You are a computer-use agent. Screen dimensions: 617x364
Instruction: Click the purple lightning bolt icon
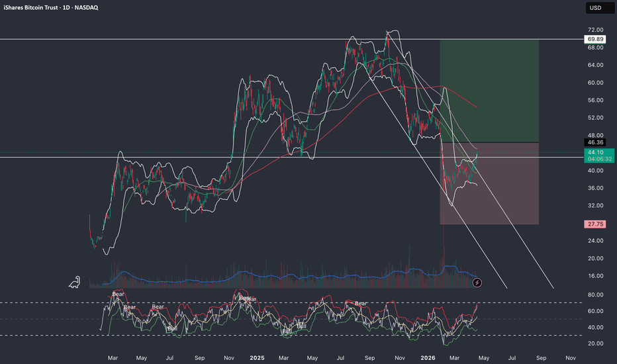[x=478, y=283]
